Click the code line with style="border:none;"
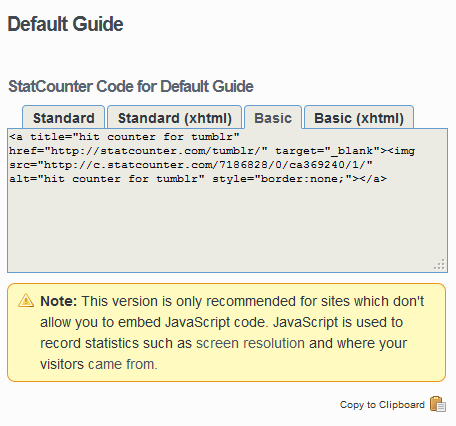The height and width of the screenshot is (426, 456). pos(198,179)
